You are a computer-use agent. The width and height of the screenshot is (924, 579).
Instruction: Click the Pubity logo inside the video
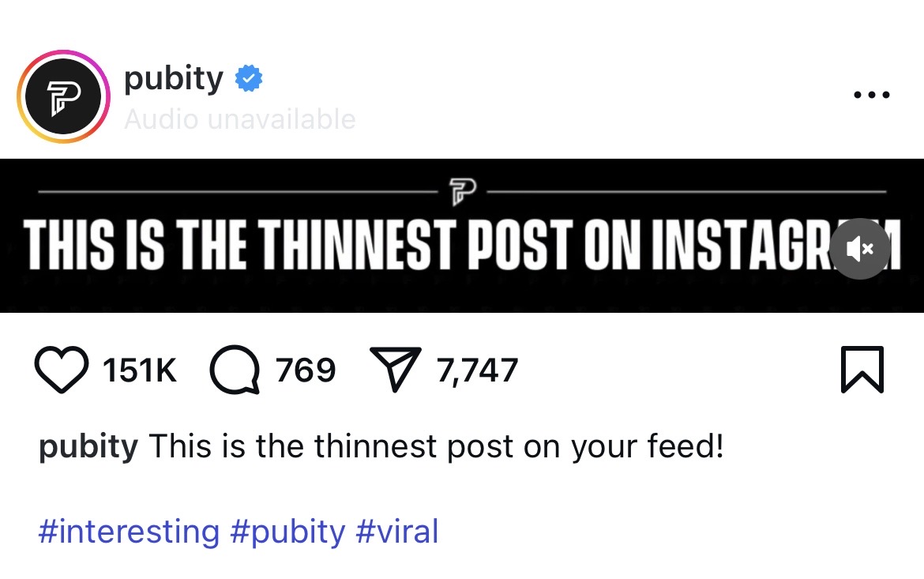point(460,193)
